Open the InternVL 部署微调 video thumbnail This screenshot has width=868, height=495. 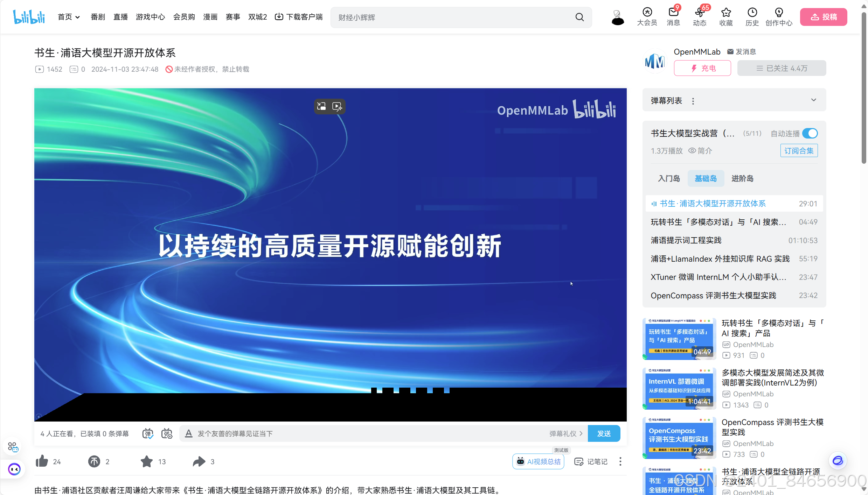[679, 388]
